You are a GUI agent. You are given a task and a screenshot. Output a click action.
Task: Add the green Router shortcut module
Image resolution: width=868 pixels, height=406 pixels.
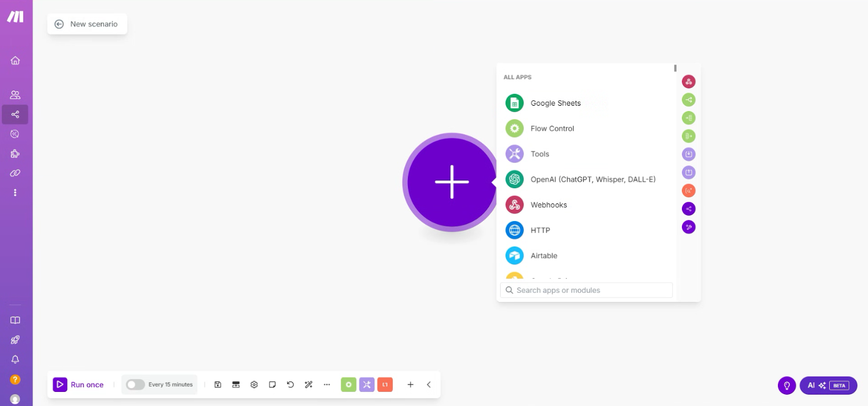tap(688, 100)
